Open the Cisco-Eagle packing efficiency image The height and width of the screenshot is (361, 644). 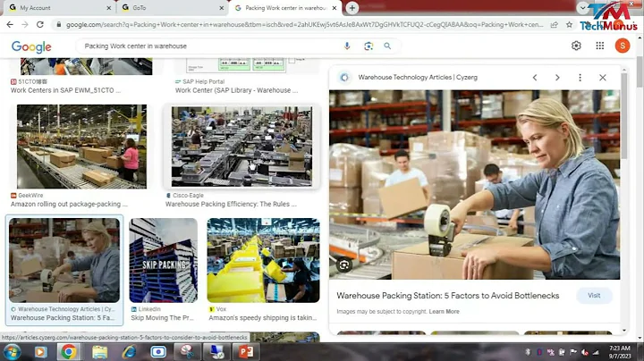(241, 147)
